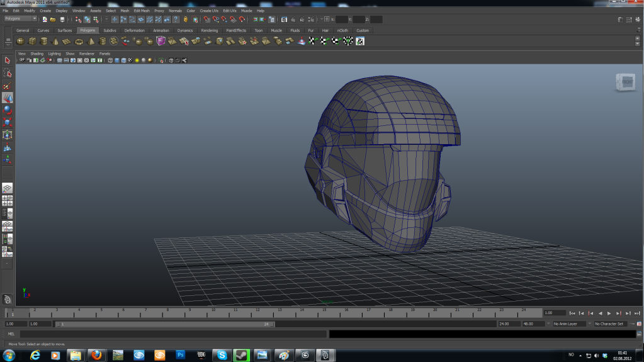Open the Normals menu
This screenshot has width=644, height=362.
tap(175, 11)
